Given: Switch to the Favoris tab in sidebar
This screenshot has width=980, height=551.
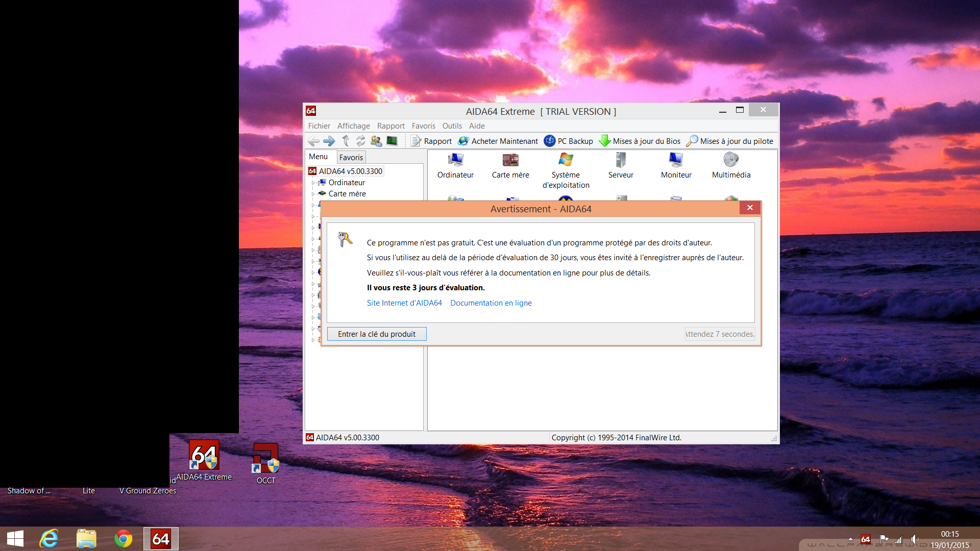Looking at the screenshot, I should [x=351, y=157].
